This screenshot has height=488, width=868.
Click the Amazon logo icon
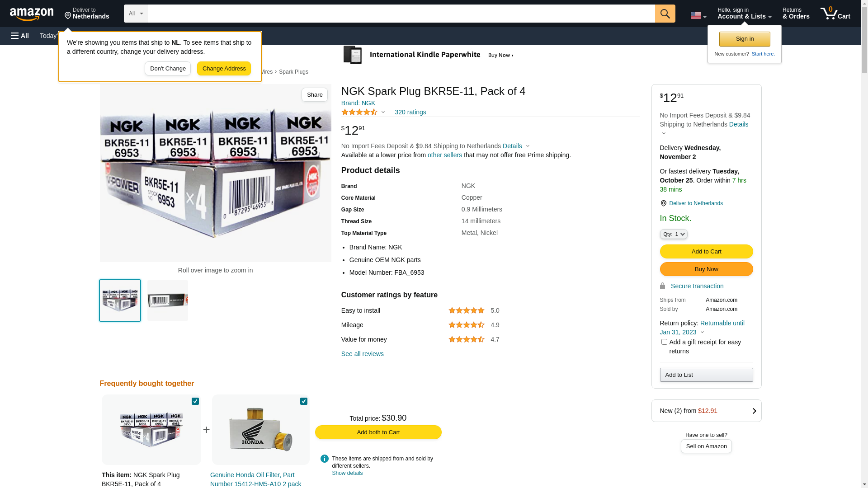pyautogui.click(x=32, y=14)
